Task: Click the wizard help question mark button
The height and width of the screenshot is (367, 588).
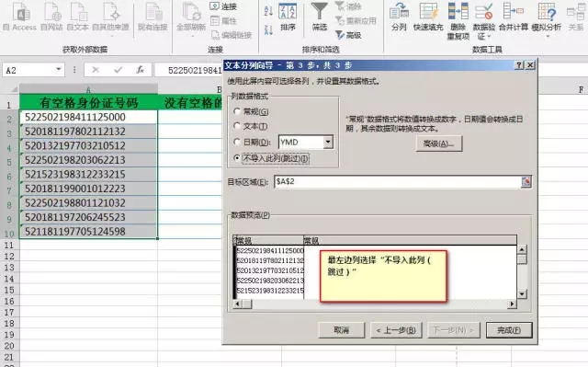Action: coord(519,65)
